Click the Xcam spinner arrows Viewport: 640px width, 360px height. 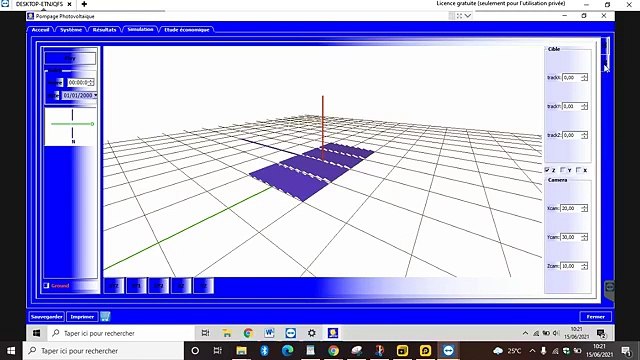pyautogui.click(x=584, y=208)
